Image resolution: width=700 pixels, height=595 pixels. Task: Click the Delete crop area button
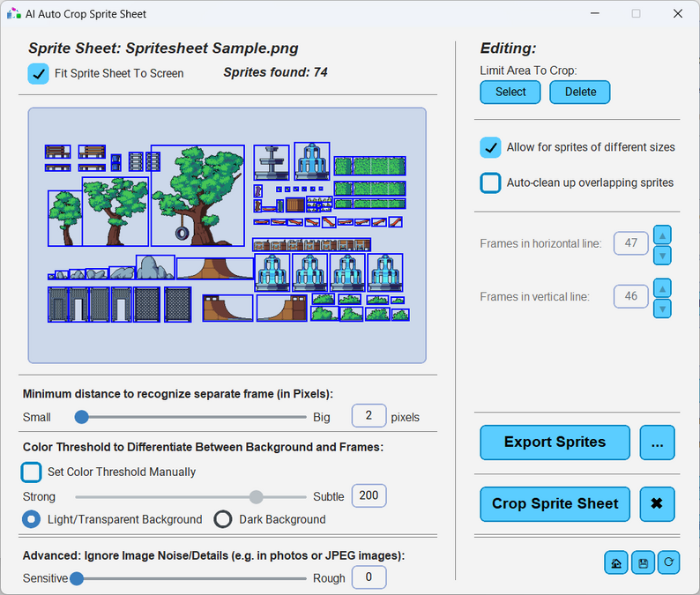pyautogui.click(x=580, y=92)
